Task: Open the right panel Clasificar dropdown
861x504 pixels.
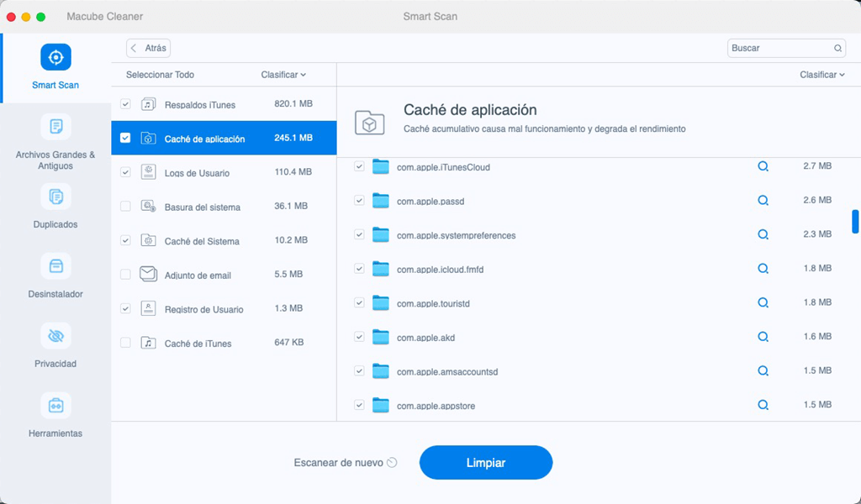Action: (x=822, y=75)
